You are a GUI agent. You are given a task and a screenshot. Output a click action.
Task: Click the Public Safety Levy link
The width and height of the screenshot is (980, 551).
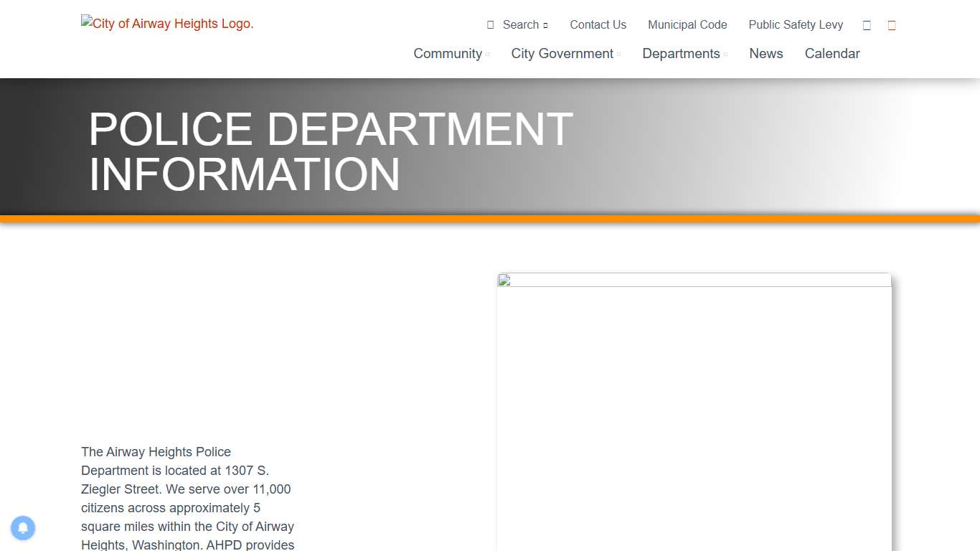coord(796,24)
